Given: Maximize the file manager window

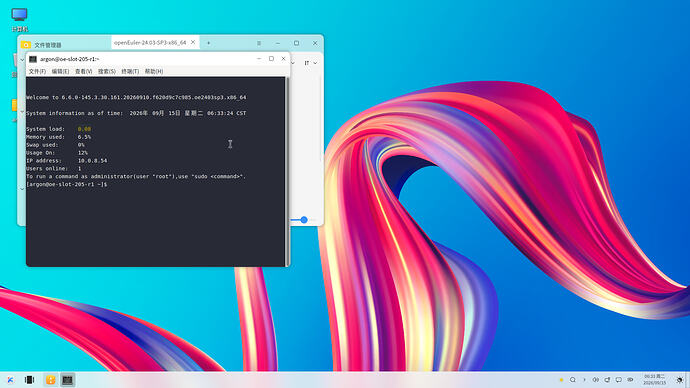Looking at the screenshot, I should (296, 43).
